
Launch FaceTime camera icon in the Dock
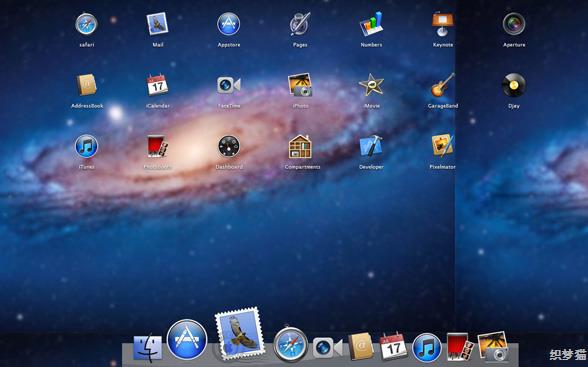[327, 348]
